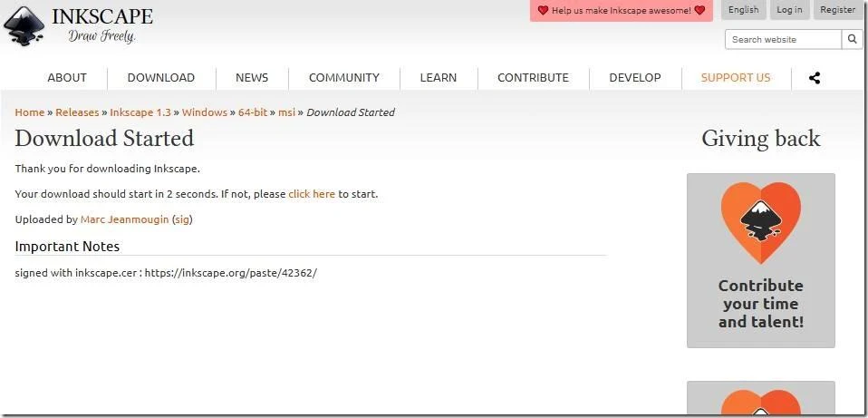Viewport: 868px width, 418px height.
Task: Click the Giving back heading
Action: 760,139
